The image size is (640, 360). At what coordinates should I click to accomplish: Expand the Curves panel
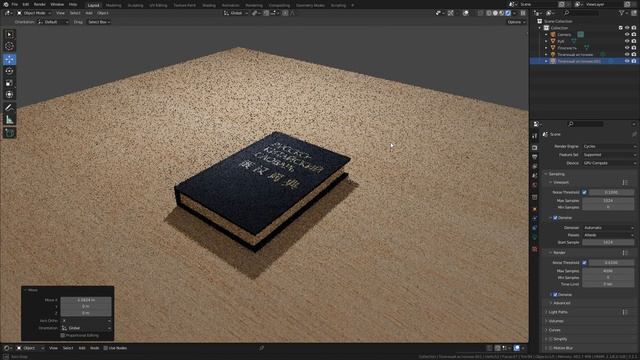(554, 330)
